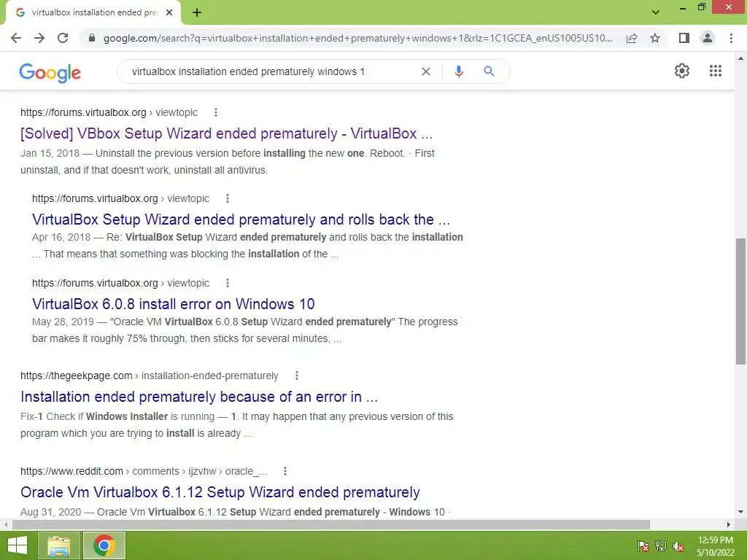View site information via padlock icon
The image size is (747, 560).
[x=92, y=38]
